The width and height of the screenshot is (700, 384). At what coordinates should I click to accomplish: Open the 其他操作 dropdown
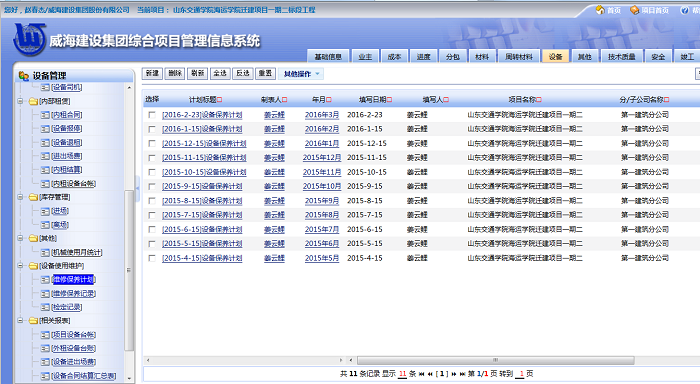[x=301, y=74]
